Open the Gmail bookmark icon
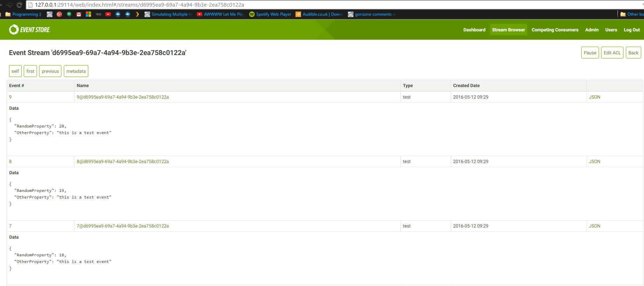 79,14
